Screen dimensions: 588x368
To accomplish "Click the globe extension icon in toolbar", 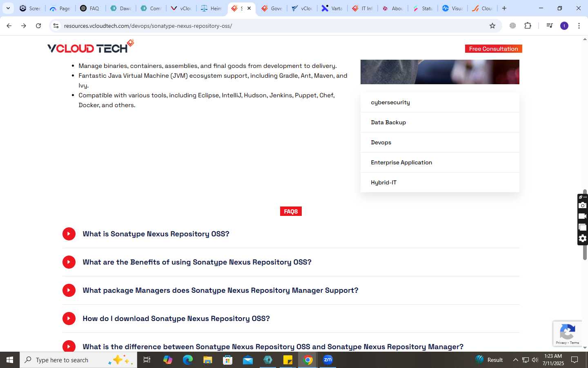I will (513, 26).
